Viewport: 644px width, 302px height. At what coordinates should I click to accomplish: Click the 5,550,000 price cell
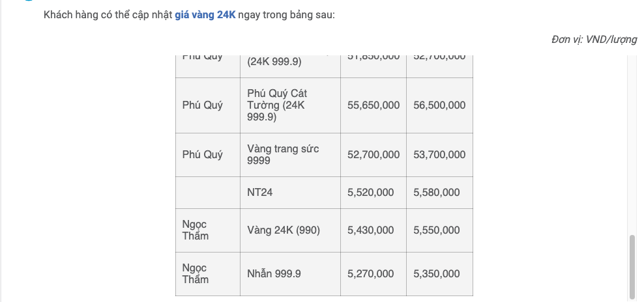pyautogui.click(x=436, y=230)
